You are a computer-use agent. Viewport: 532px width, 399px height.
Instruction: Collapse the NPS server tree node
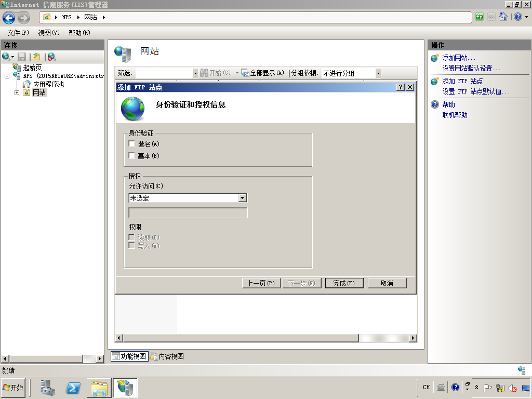7,76
